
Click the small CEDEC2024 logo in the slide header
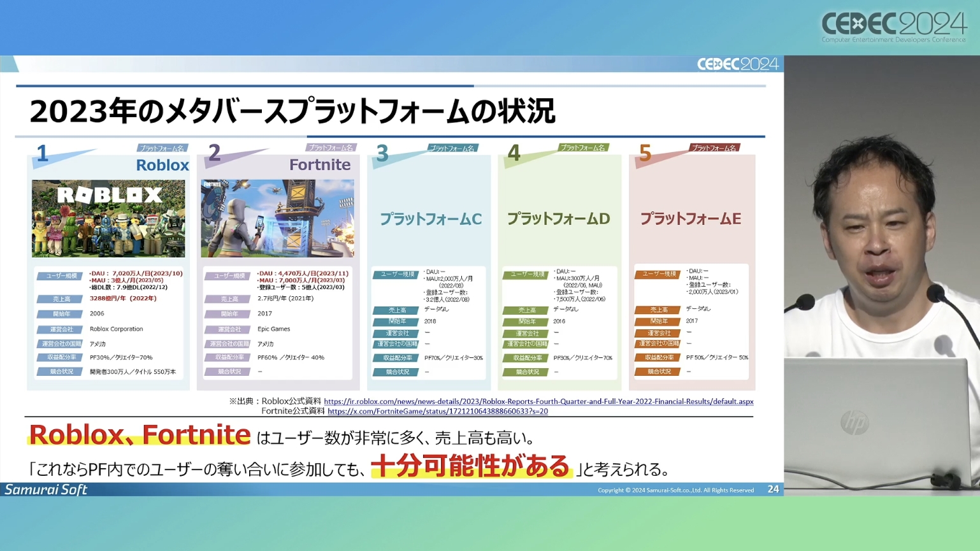coord(737,64)
